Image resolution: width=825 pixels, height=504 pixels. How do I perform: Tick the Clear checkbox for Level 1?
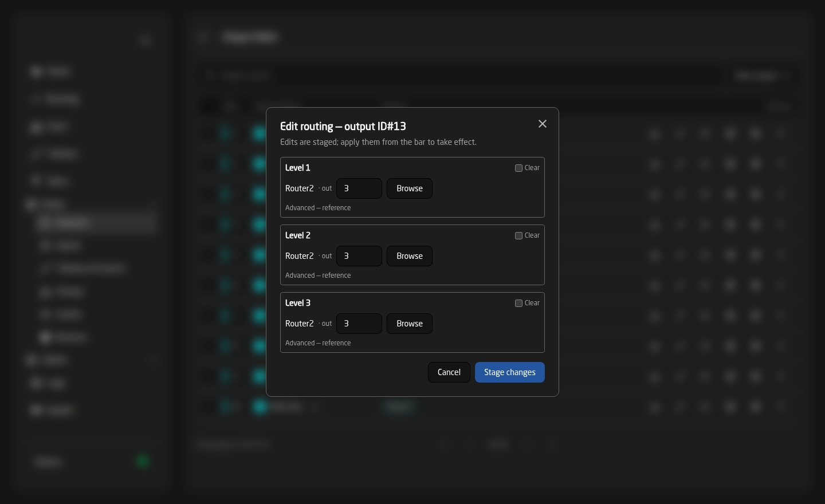[518, 168]
